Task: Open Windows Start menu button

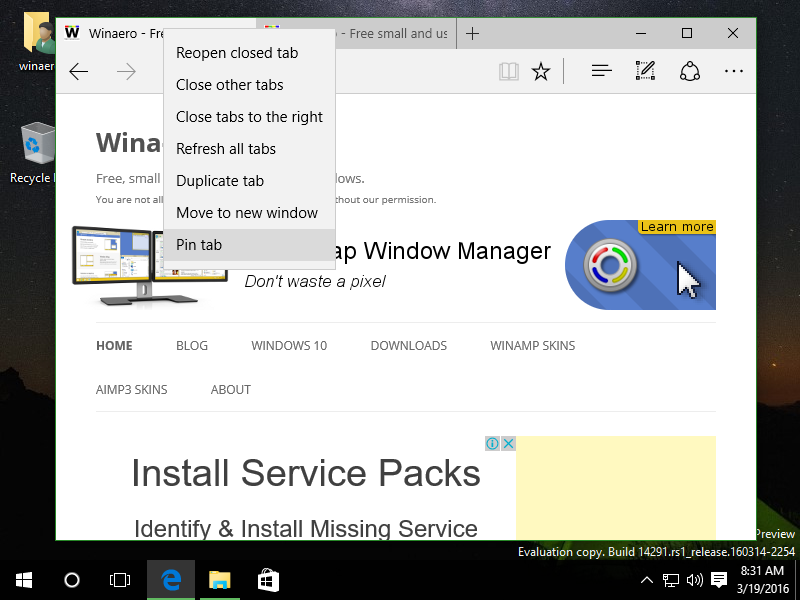Action: click(24, 580)
